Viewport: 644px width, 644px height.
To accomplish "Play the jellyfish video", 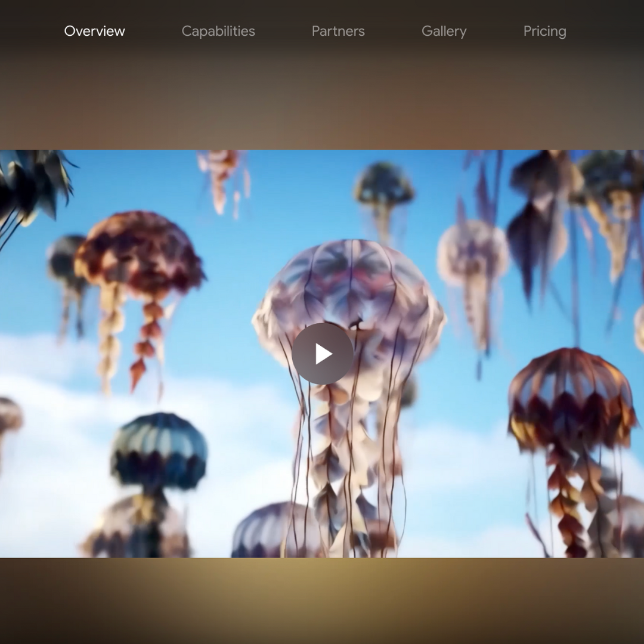I will click(323, 354).
